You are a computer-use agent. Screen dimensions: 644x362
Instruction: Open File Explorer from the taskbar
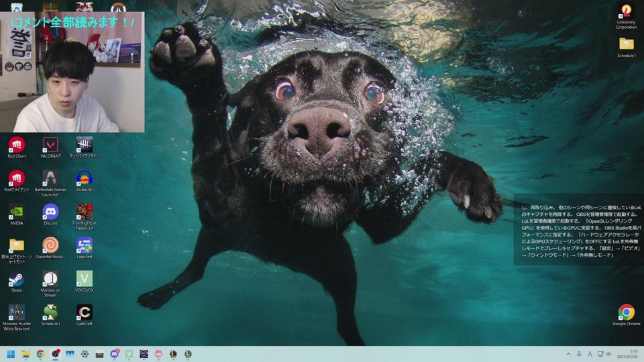[25, 354]
